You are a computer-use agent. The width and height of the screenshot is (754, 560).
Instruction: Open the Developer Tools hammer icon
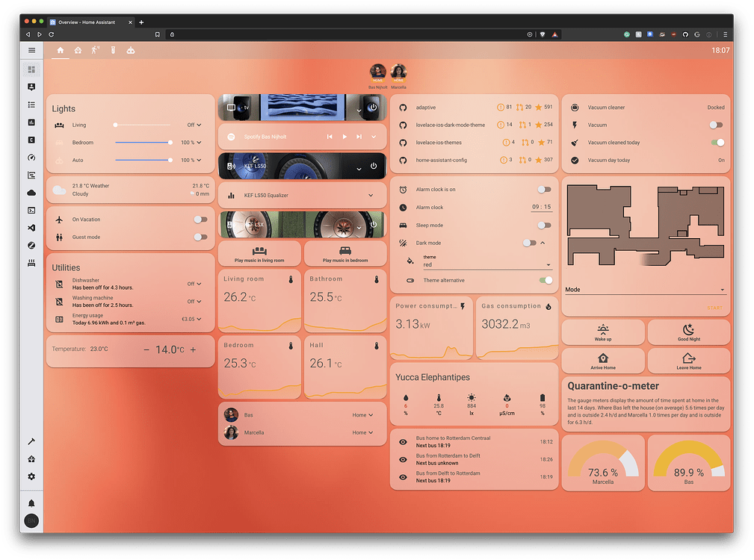(x=31, y=442)
